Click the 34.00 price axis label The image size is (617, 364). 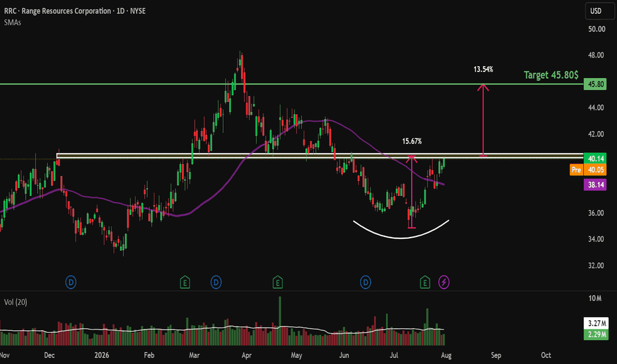[x=596, y=240]
